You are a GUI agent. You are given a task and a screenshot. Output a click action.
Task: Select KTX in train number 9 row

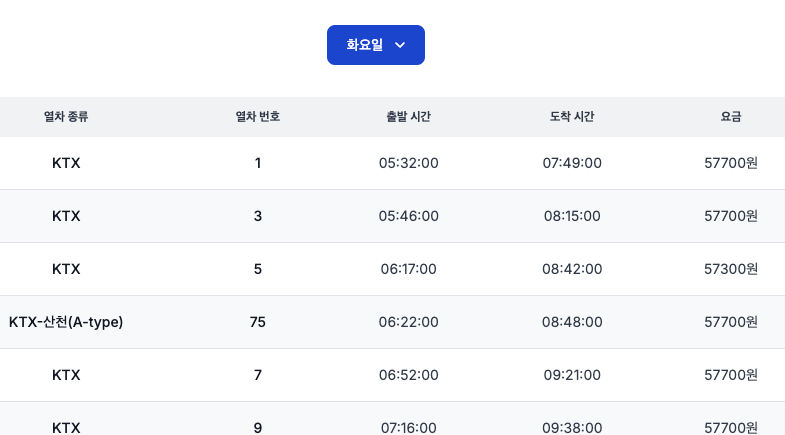click(x=66, y=428)
